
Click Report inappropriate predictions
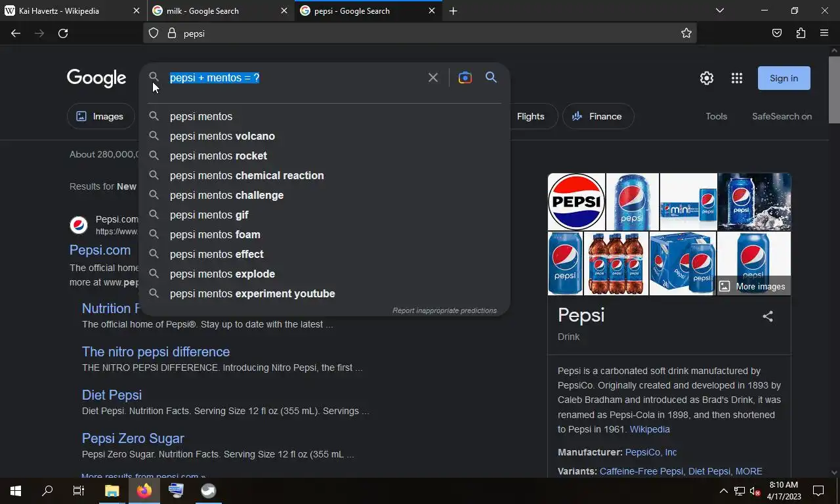(x=444, y=310)
